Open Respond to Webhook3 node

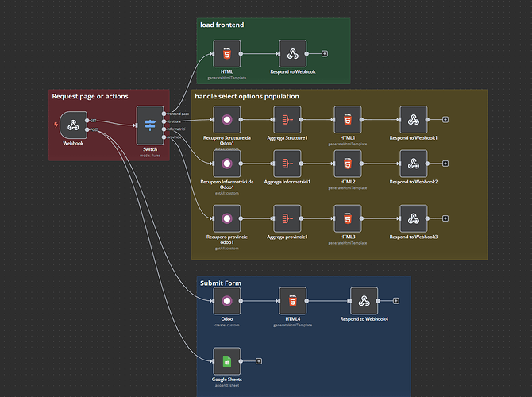(414, 218)
